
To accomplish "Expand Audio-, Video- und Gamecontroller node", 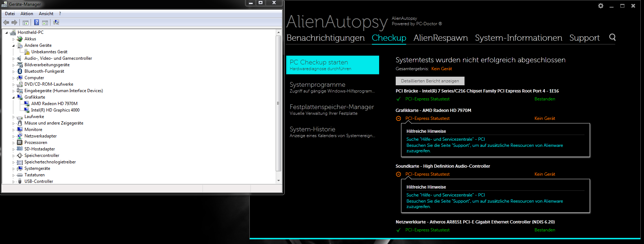I will (x=14, y=59).
